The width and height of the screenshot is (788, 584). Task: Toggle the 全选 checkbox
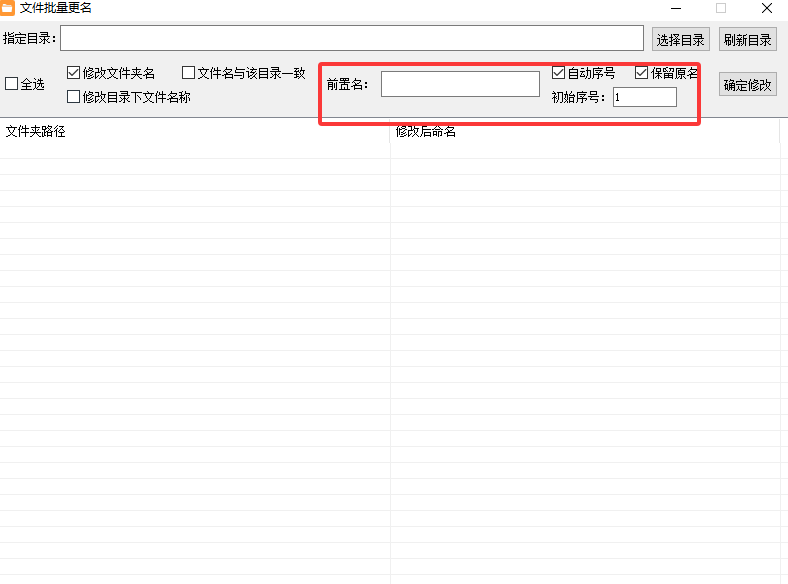point(12,83)
